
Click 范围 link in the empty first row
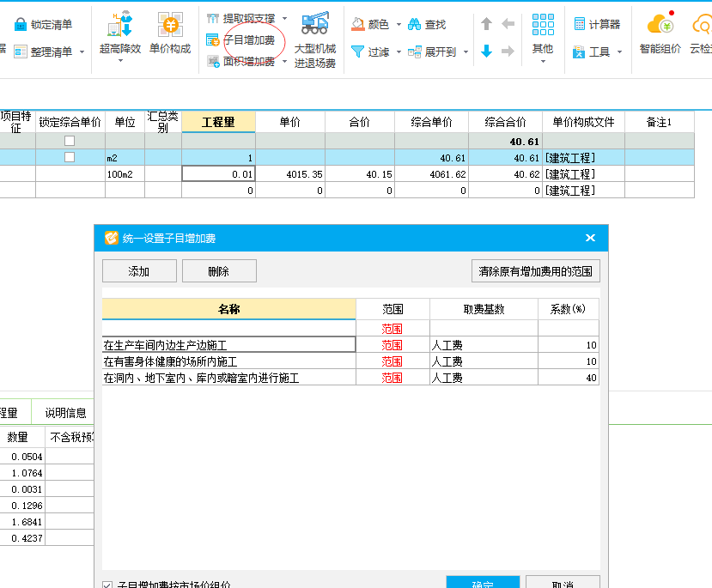(x=393, y=329)
